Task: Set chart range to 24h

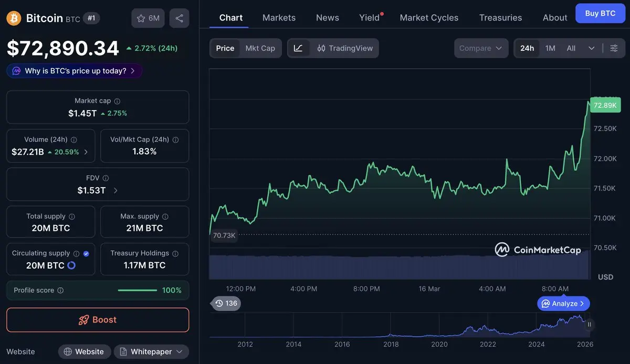Action: click(x=527, y=48)
